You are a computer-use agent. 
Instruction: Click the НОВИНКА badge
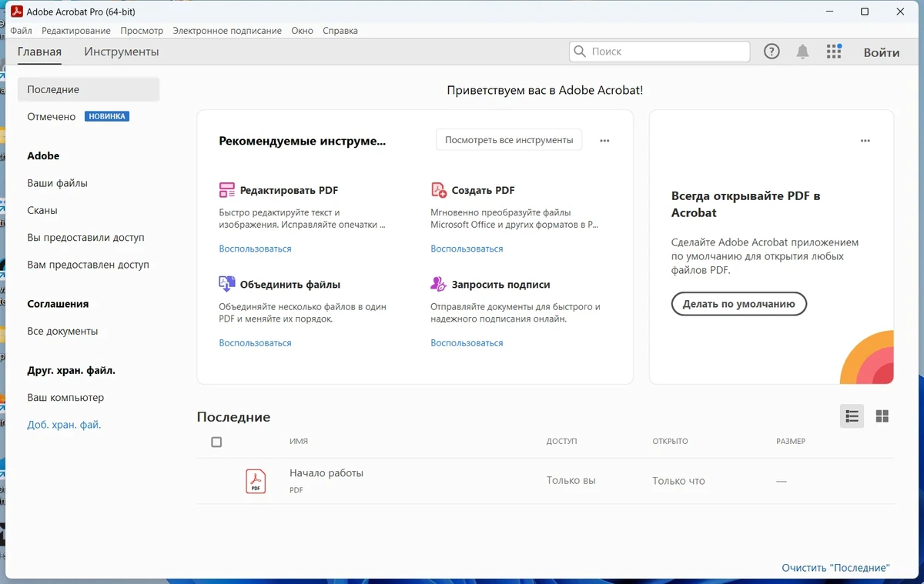[x=106, y=116]
